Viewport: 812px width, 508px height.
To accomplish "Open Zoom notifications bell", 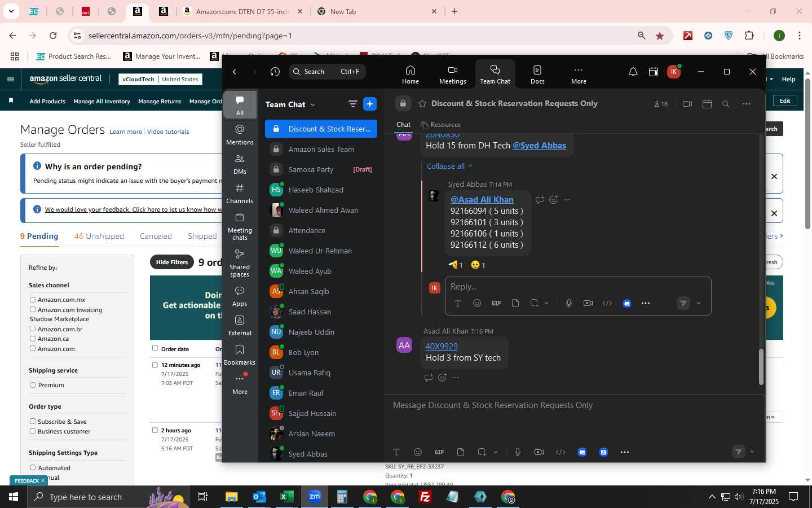I will [633, 72].
